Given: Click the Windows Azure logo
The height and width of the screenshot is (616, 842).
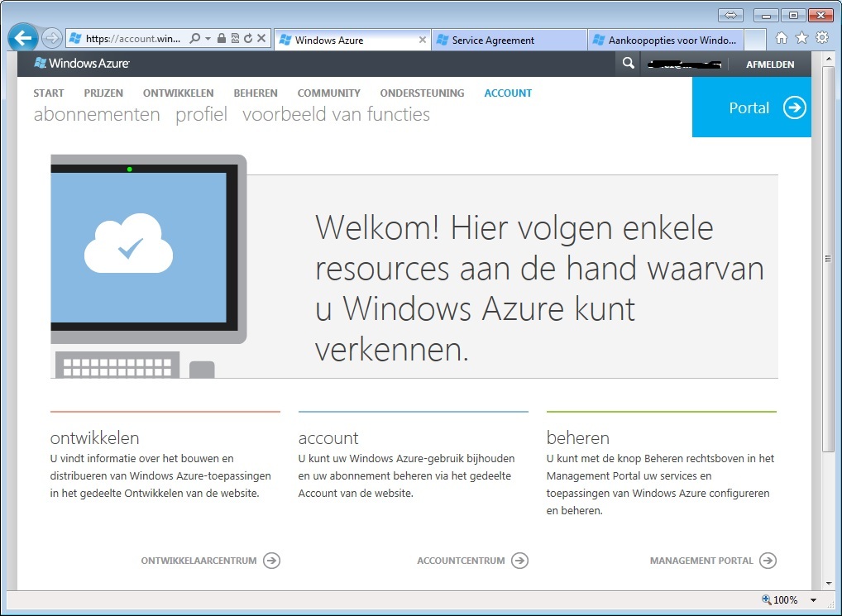Looking at the screenshot, I should coord(82,64).
